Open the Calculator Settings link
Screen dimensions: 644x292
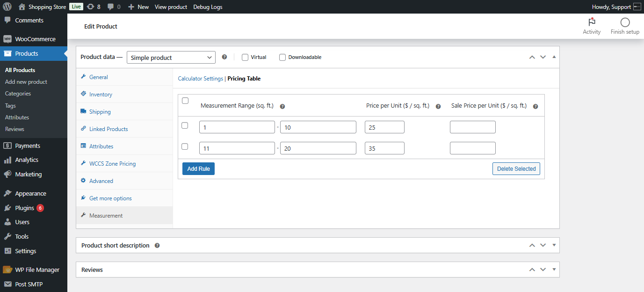point(201,79)
